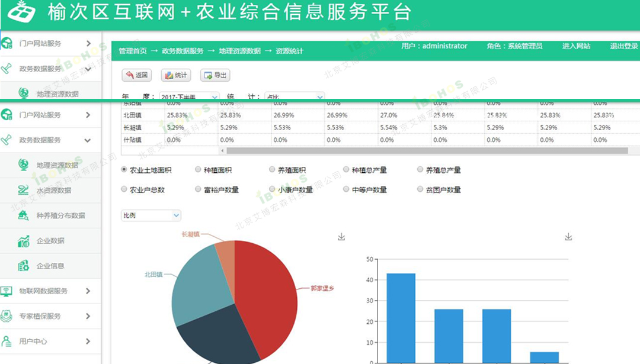Click the 企业数据 chart icon

pos(24,241)
